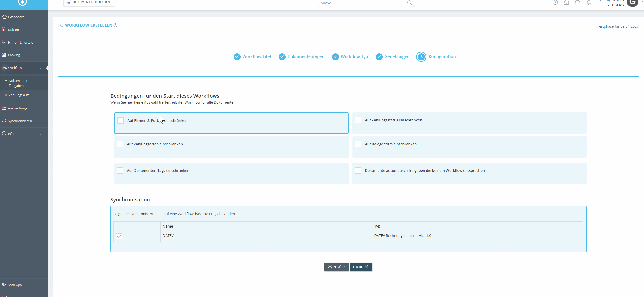Image resolution: width=644 pixels, height=297 pixels.
Task: Open the chat bubble icon in header
Action: coord(578,3)
